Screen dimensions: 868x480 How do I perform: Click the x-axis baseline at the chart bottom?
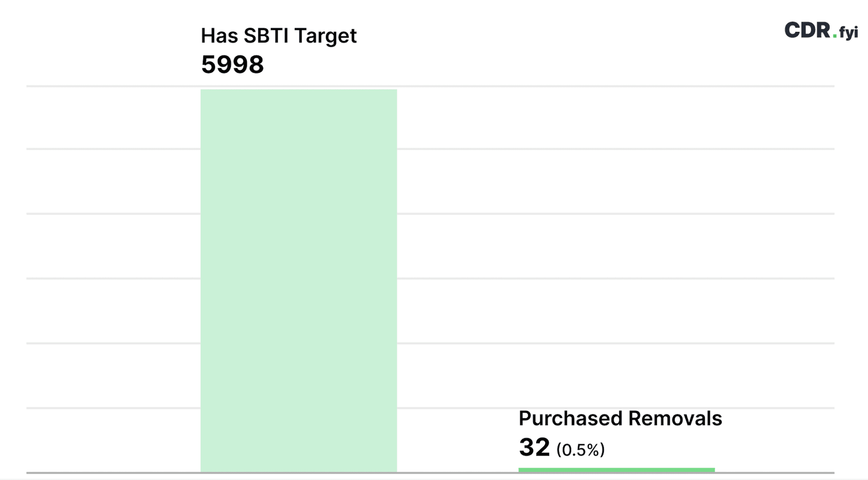(x=113, y=473)
